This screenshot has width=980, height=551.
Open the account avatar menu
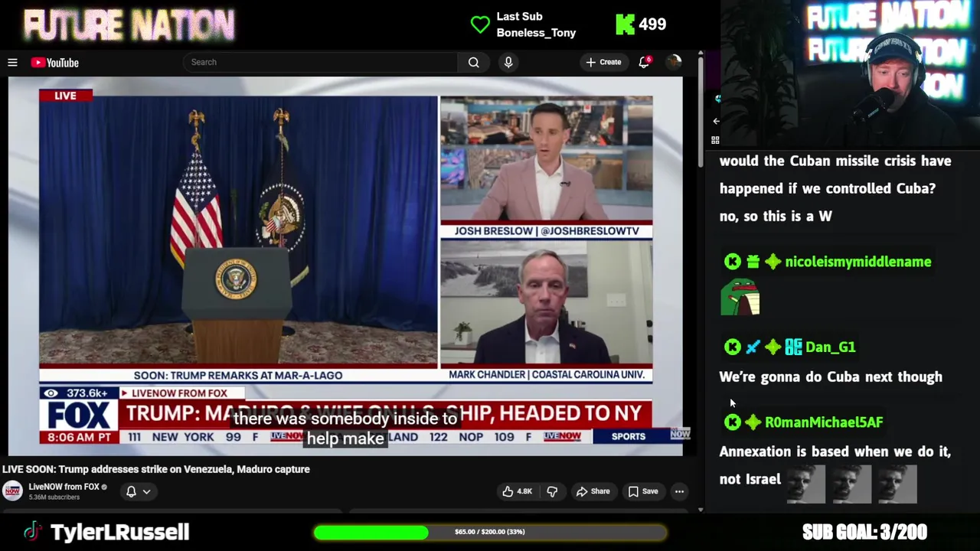click(674, 62)
